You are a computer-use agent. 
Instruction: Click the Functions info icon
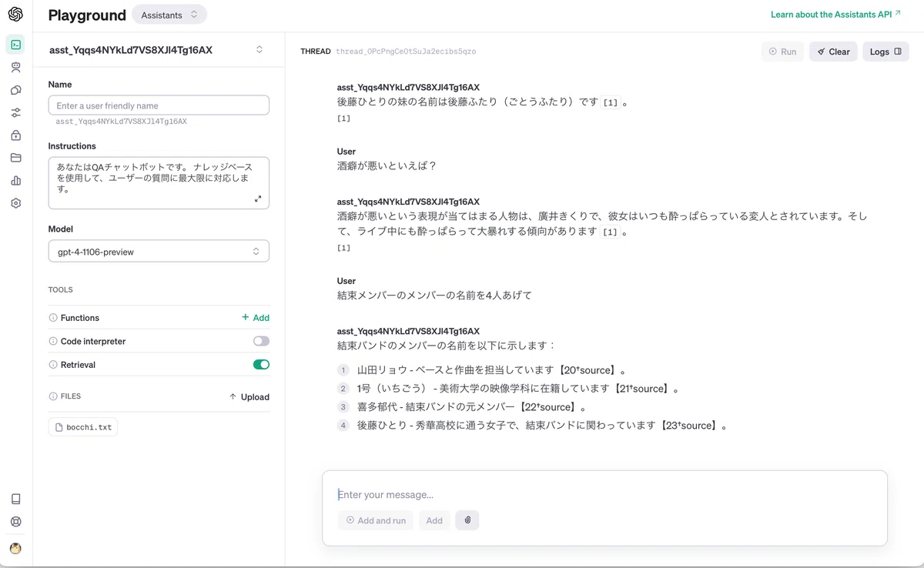[x=53, y=318]
